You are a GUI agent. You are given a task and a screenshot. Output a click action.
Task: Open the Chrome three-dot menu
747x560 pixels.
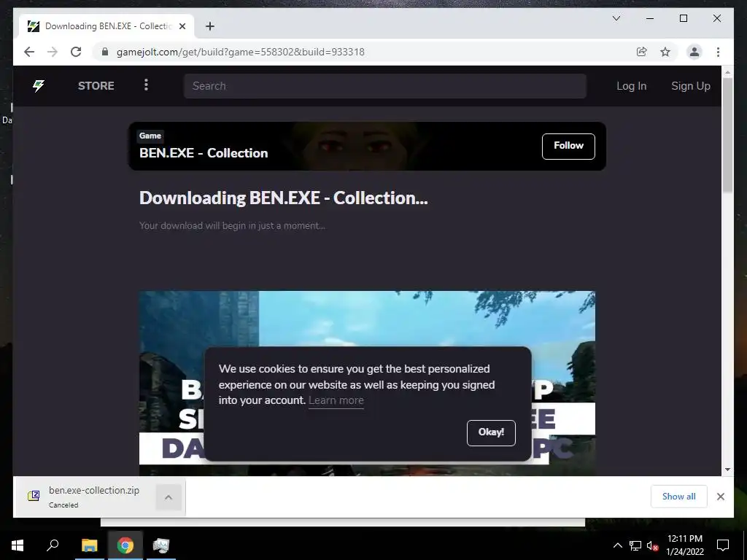pyautogui.click(x=718, y=52)
